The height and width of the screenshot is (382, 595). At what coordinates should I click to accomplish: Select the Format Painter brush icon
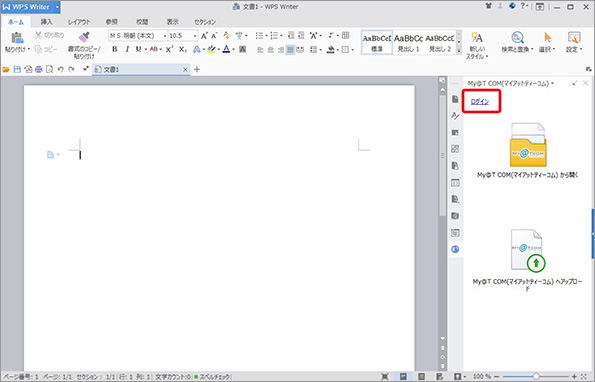point(84,37)
